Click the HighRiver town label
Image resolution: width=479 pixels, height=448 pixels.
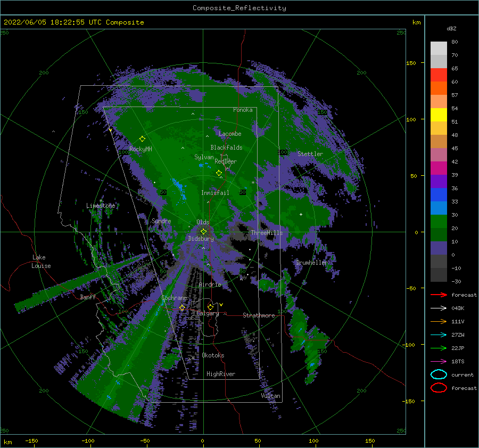(221, 374)
